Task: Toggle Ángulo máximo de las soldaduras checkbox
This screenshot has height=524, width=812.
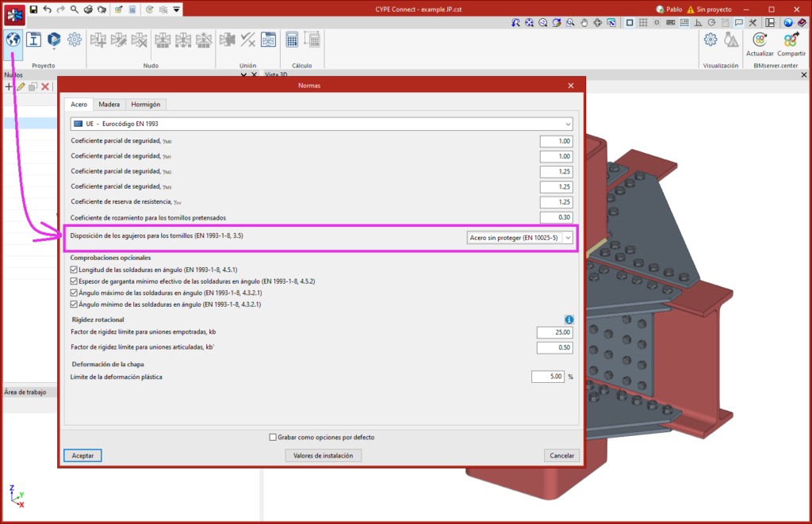Action: (x=75, y=293)
